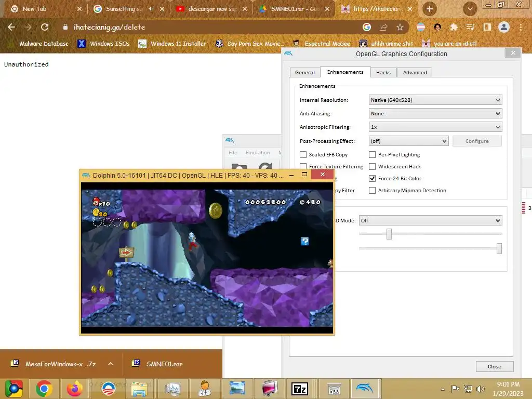Open the Chrome three-dot menu
This screenshot has height=399, width=532.
521,27
